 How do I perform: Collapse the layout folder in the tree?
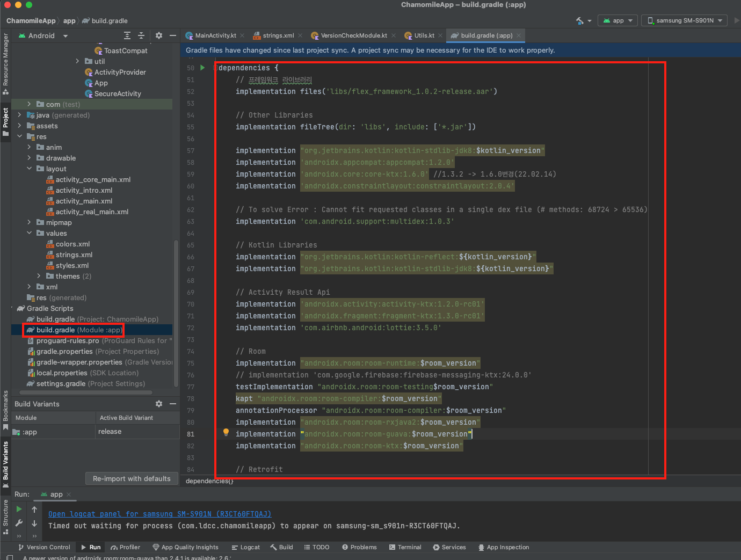29,169
